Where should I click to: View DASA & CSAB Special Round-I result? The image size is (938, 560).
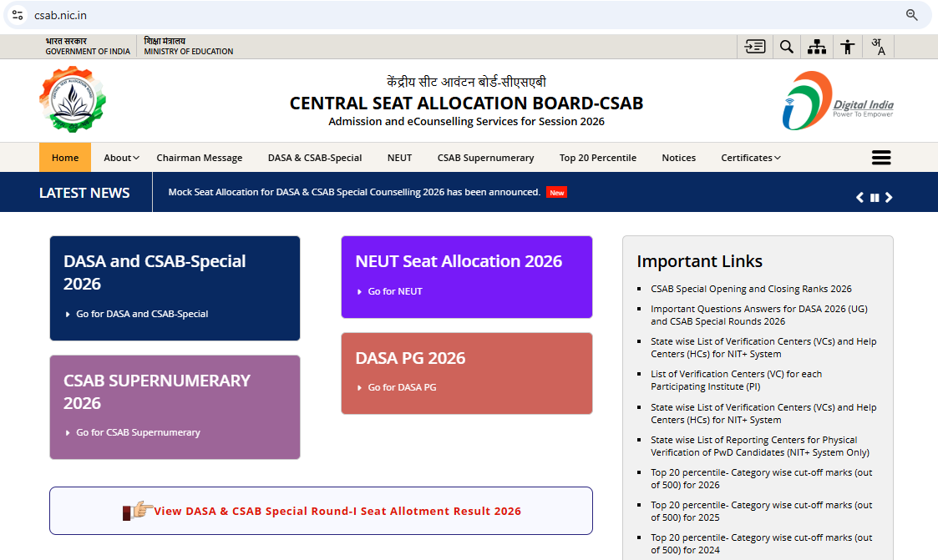[x=337, y=511]
